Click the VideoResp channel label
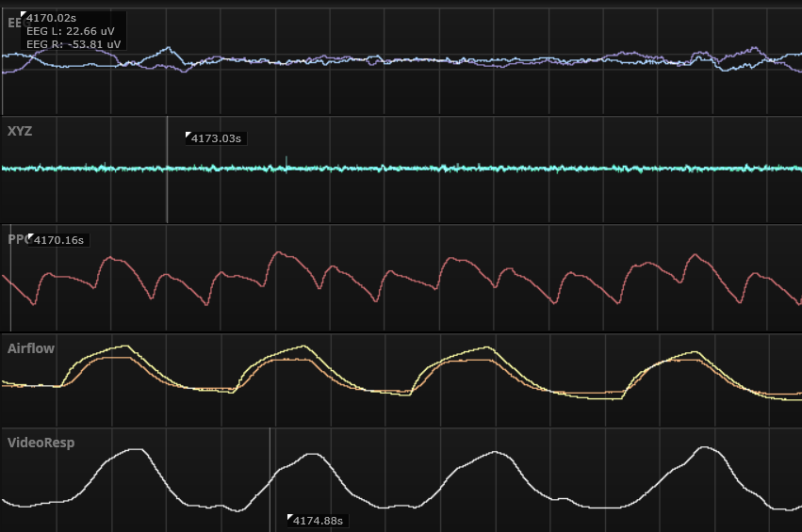The width and height of the screenshot is (802, 532). coord(41,441)
